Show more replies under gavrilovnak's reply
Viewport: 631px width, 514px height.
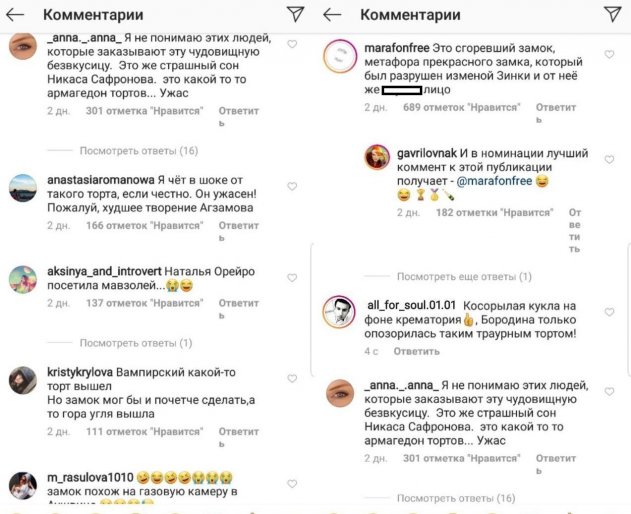(464, 276)
